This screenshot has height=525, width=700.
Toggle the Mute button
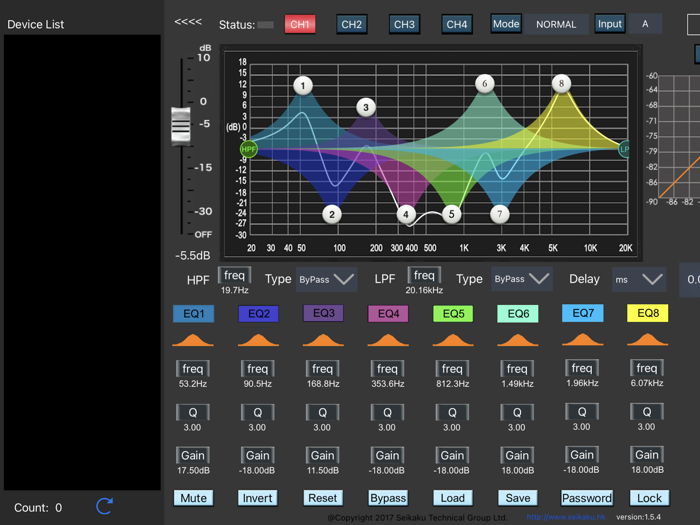pyautogui.click(x=193, y=498)
